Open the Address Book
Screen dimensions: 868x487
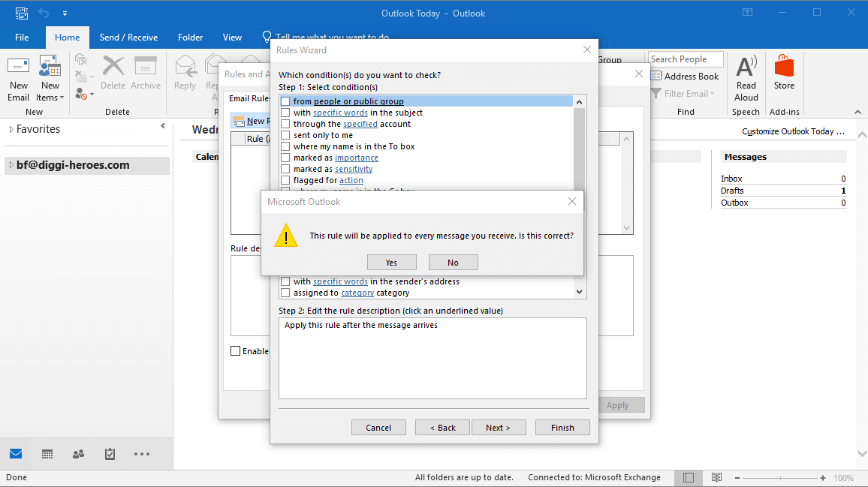pyautogui.click(x=685, y=76)
